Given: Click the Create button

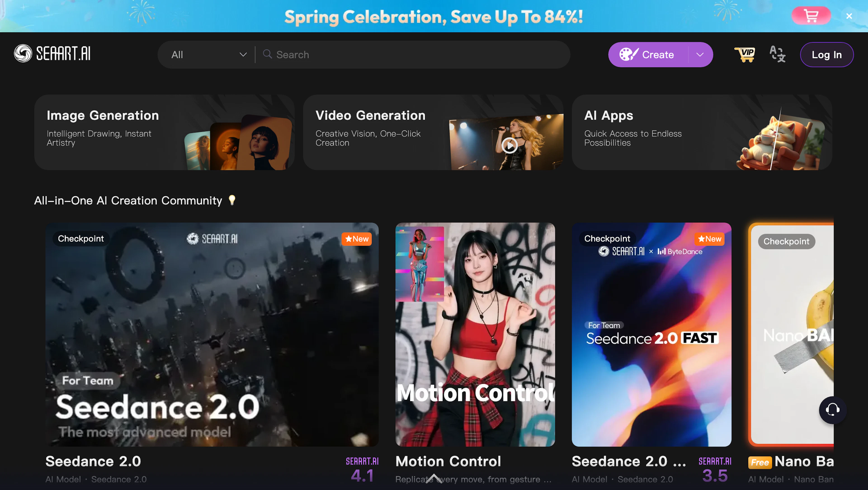Looking at the screenshot, I should click(648, 55).
